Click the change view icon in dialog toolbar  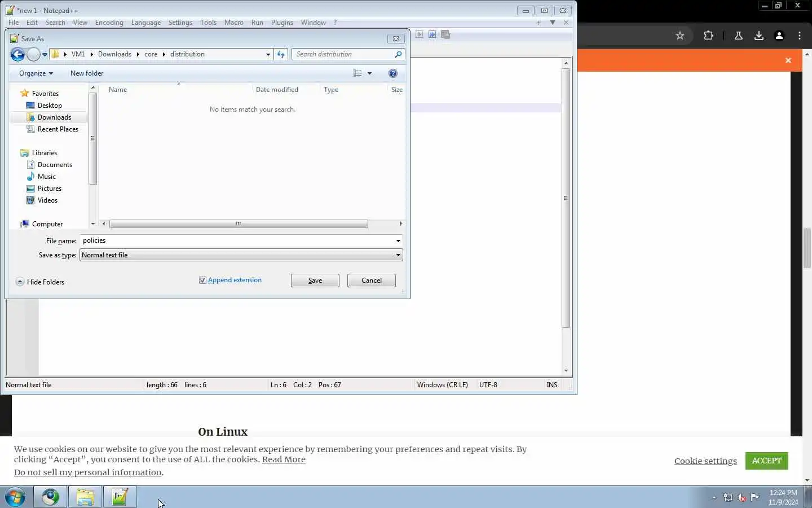coord(358,73)
